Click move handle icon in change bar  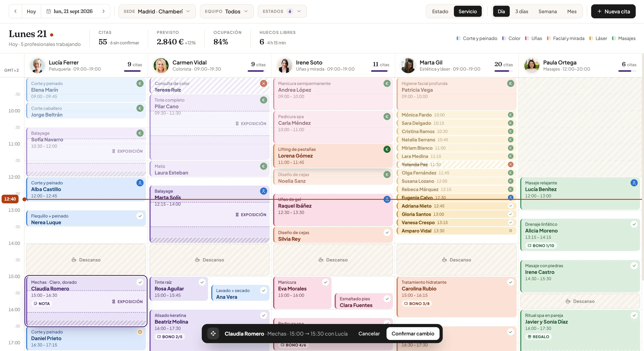(213, 333)
